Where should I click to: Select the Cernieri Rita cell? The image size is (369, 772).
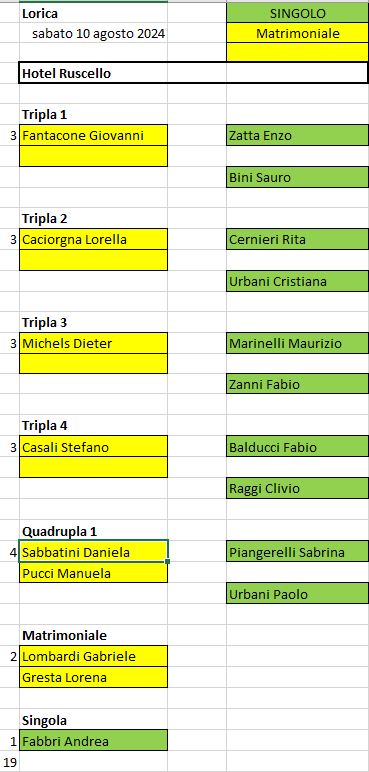coord(298,239)
